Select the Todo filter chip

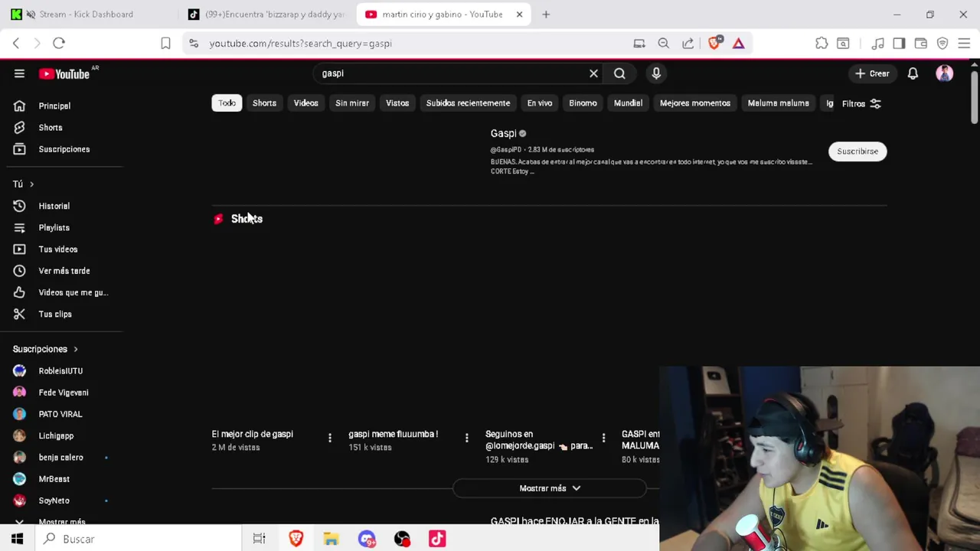(x=227, y=103)
